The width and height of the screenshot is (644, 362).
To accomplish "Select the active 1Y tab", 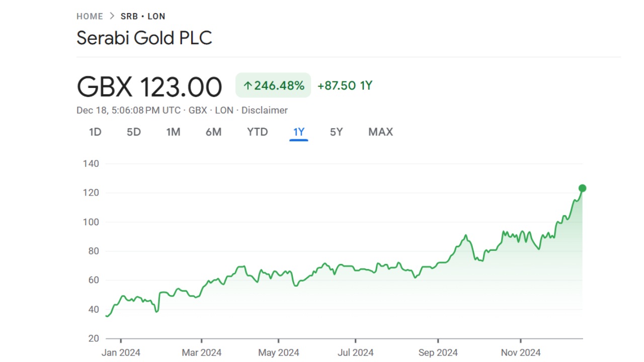I will [x=299, y=132].
